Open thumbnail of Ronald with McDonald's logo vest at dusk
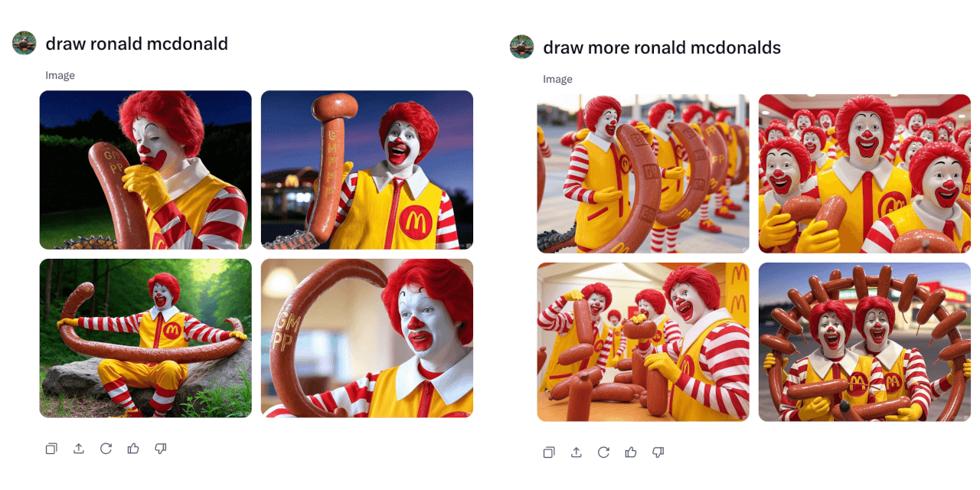The image size is (980, 490). click(367, 170)
